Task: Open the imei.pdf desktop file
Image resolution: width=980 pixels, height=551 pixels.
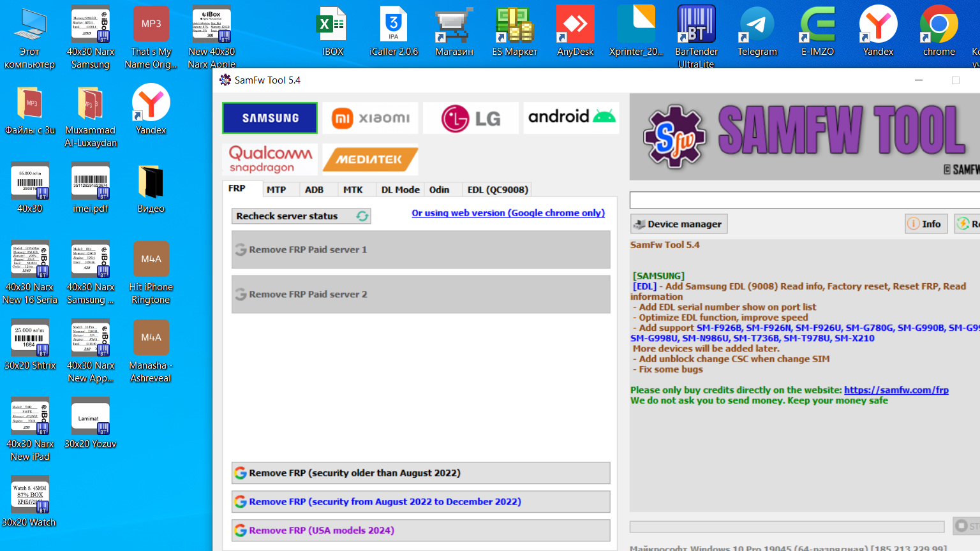Action: [91, 189]
